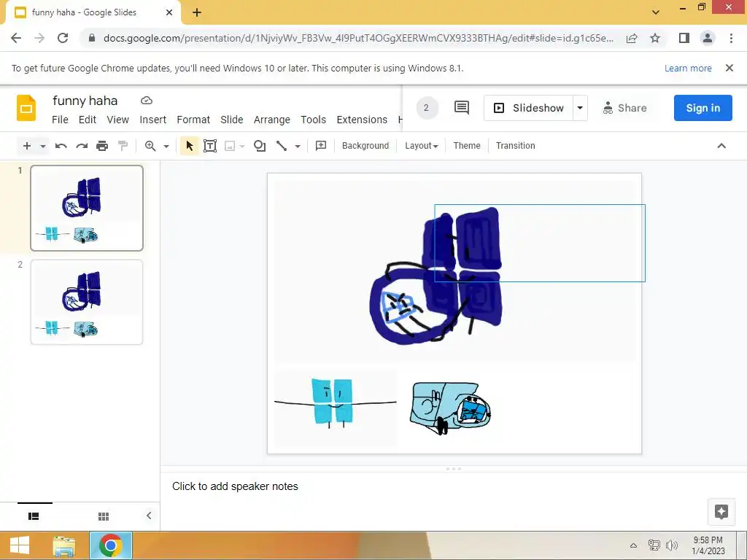Click the address bar URL

click(x=358, y=38)
